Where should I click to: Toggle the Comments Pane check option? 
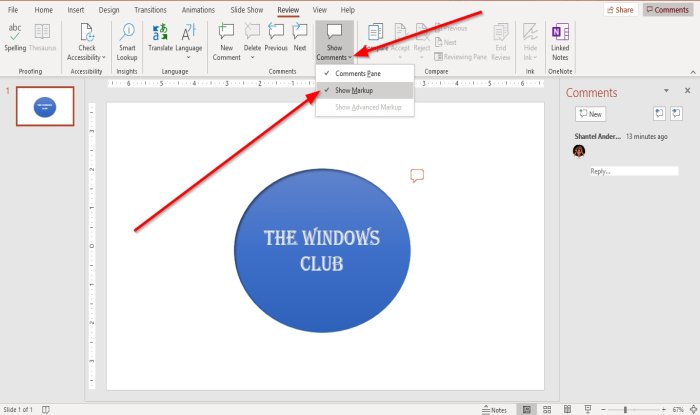pos(364,73)
